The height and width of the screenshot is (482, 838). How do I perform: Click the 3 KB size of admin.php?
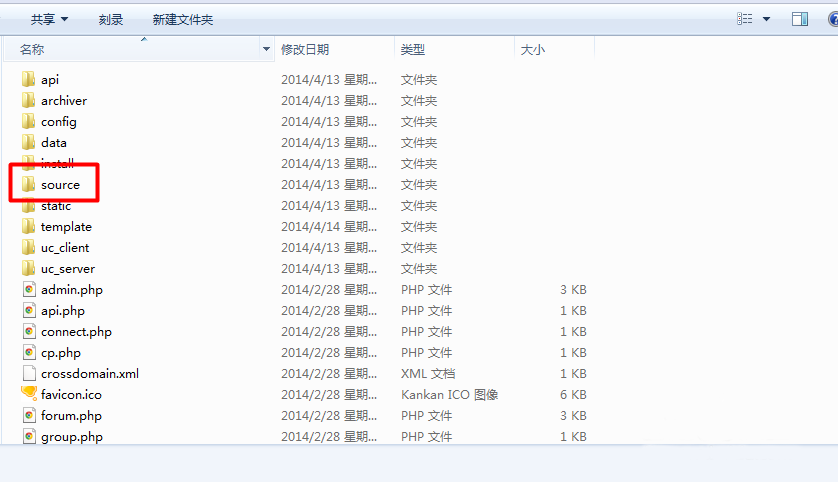pyautogui.click(x=573, y=290)
